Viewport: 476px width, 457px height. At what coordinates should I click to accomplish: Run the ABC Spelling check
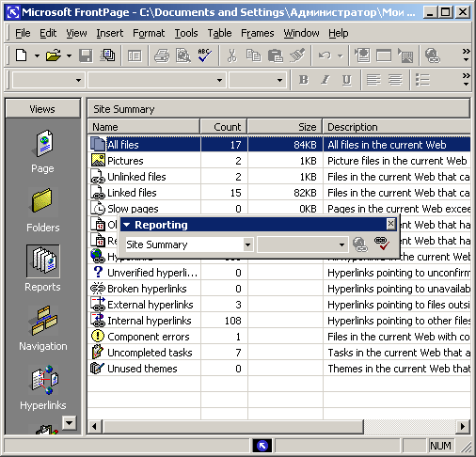click(204, 55)
